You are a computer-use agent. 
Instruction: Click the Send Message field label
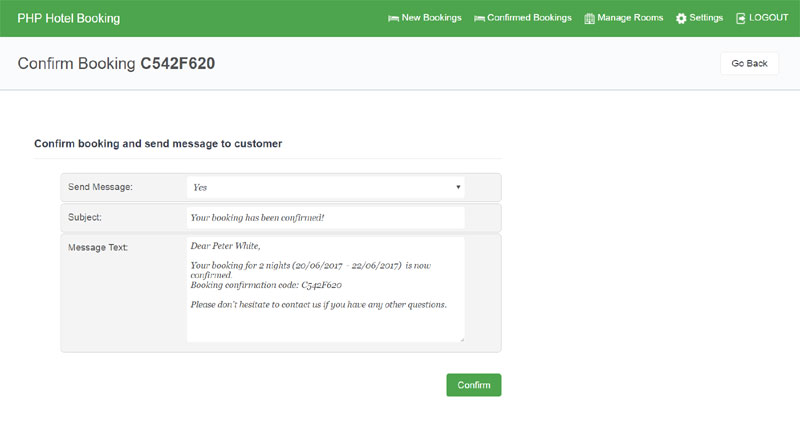[100, 187]
